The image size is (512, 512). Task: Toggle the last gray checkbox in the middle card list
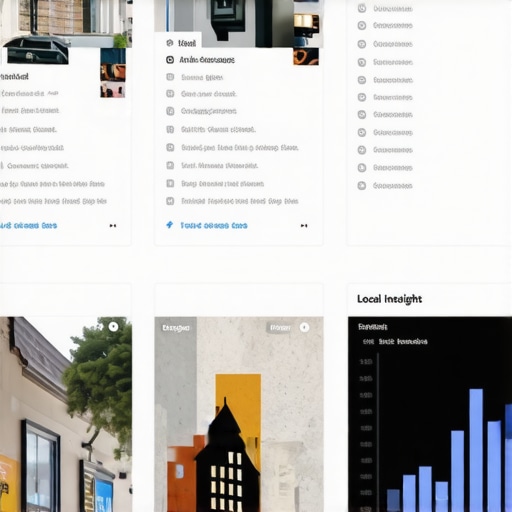click(170, 201)
